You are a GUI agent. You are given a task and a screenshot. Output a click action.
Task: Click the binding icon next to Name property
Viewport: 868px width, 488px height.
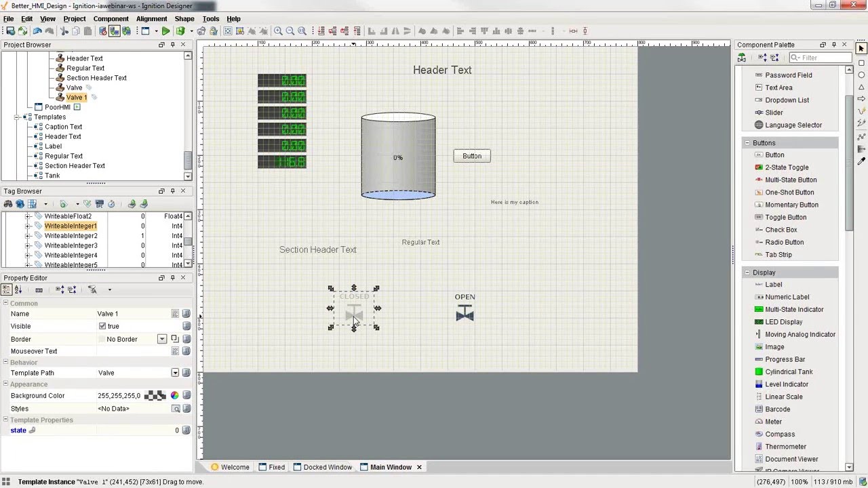pyautogui.click(x=186, y=314)
